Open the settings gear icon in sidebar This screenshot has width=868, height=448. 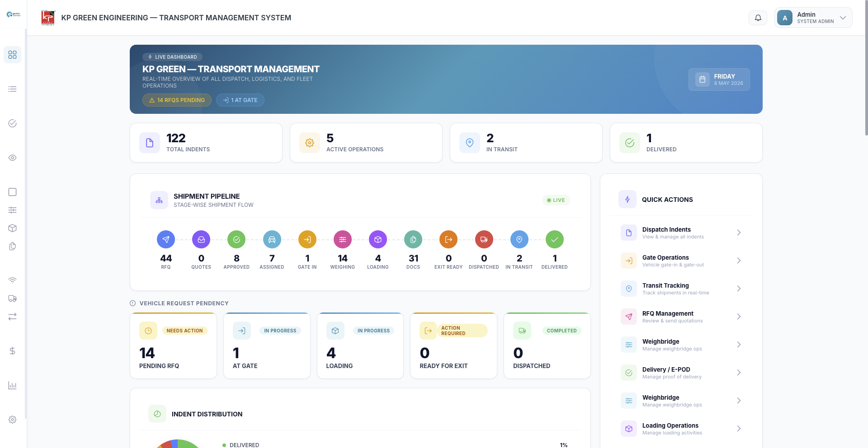click(12, 420)
